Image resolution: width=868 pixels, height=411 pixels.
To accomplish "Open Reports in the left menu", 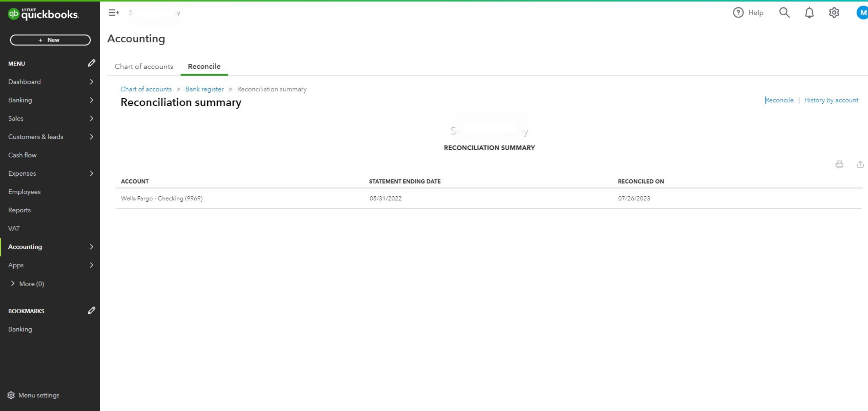I will point(19,210).
